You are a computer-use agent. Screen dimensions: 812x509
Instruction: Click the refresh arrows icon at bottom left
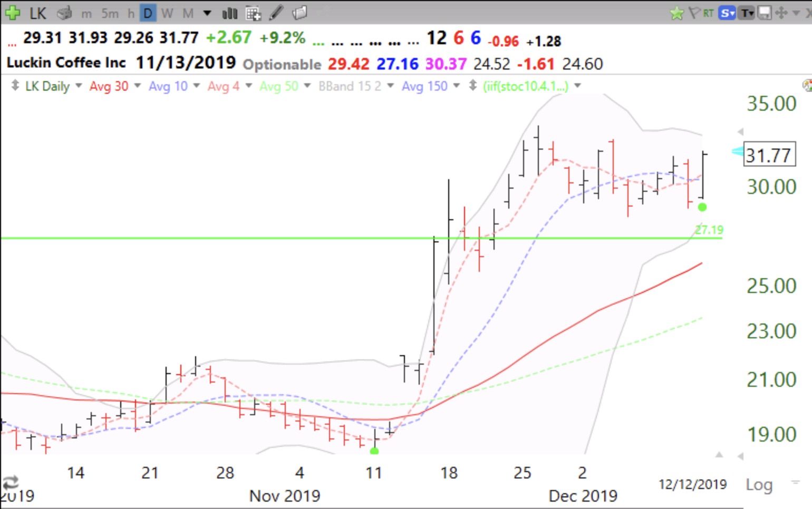coord(11,482)
